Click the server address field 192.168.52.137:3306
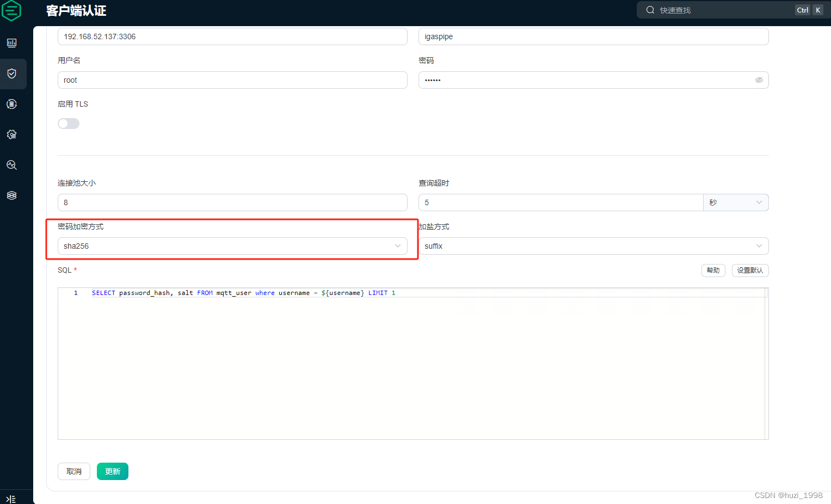The image size is (831, 504). coord(232,36)
